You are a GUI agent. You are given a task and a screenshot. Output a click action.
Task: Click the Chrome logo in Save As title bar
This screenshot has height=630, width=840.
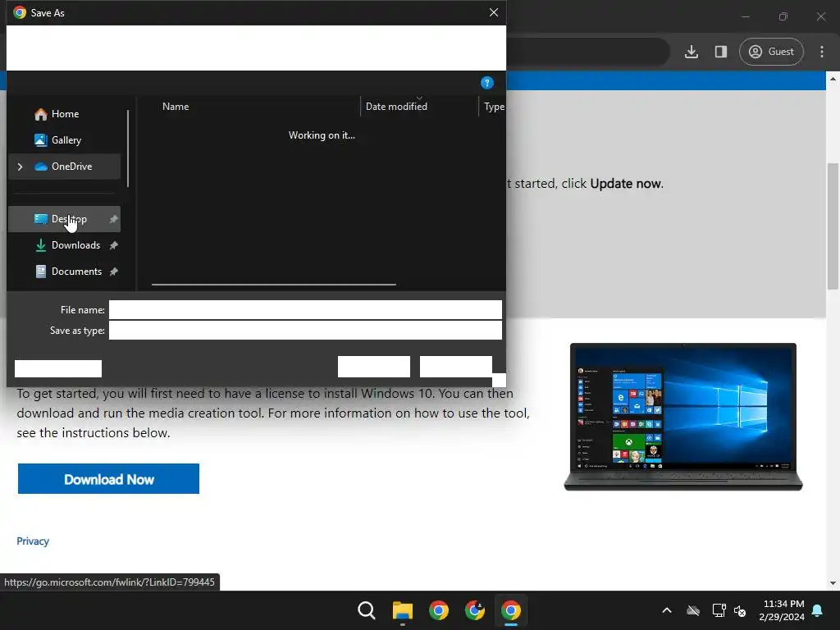coord(20,13)
